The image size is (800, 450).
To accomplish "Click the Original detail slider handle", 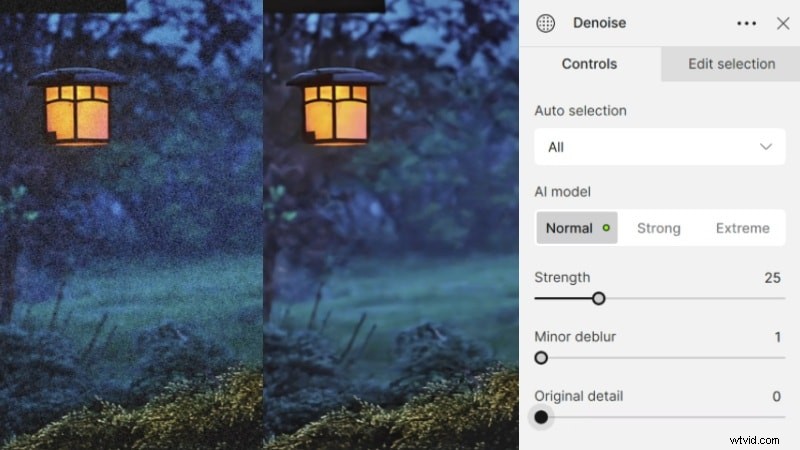I will coord(541,417).
